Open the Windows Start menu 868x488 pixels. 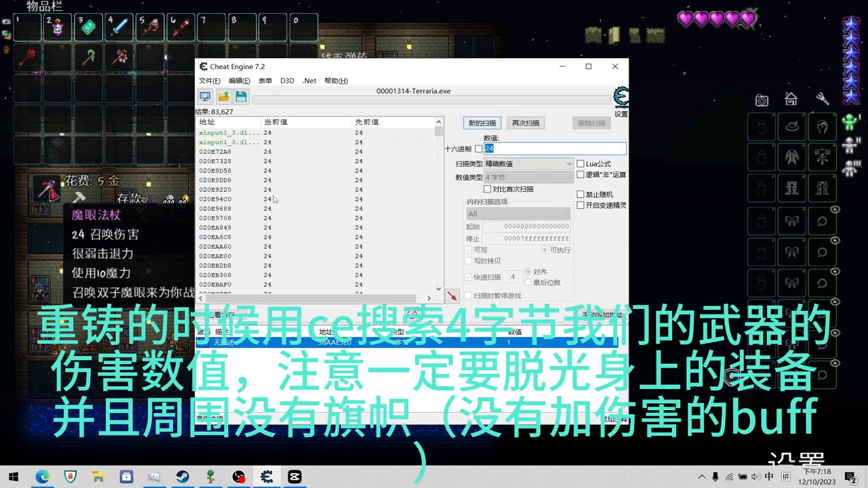click(x=13, y=477)
